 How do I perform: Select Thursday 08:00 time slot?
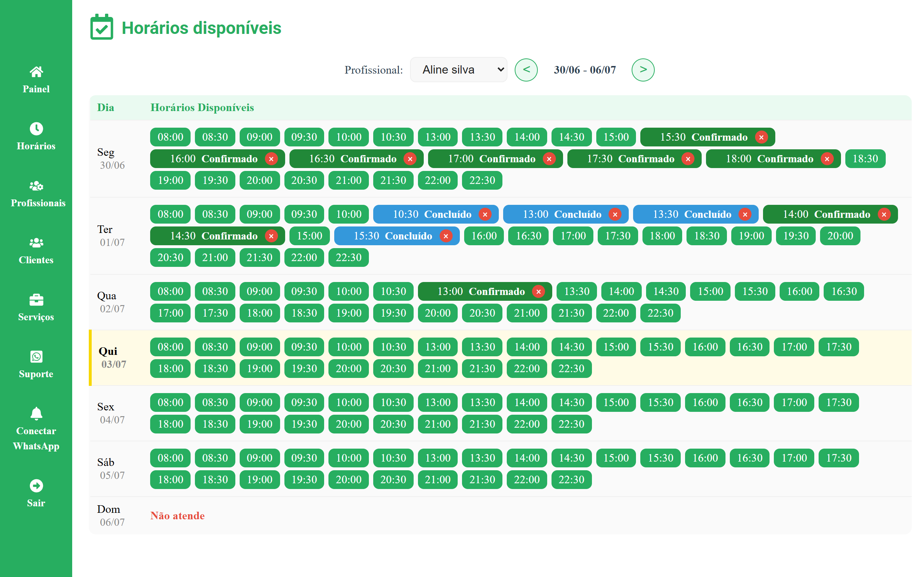170,347
